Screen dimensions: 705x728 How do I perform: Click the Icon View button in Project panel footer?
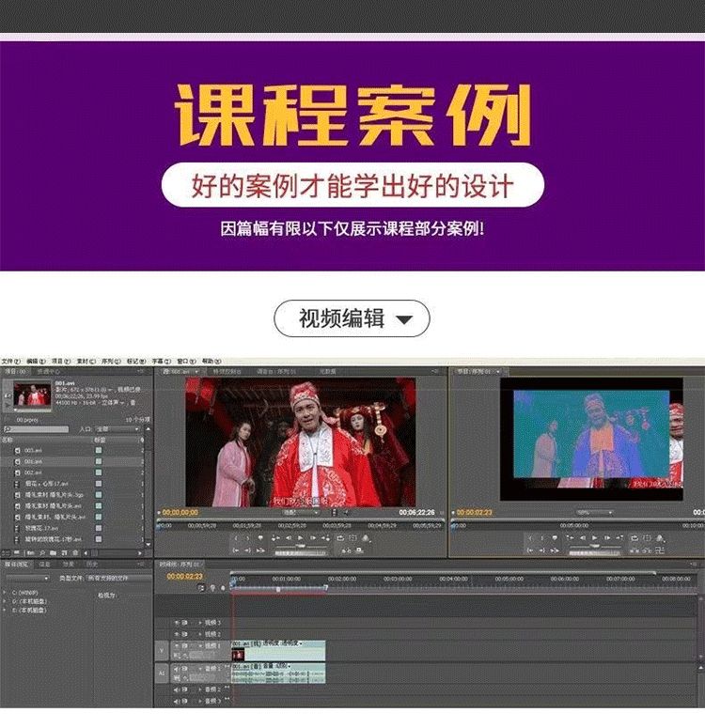coord(17,553)
